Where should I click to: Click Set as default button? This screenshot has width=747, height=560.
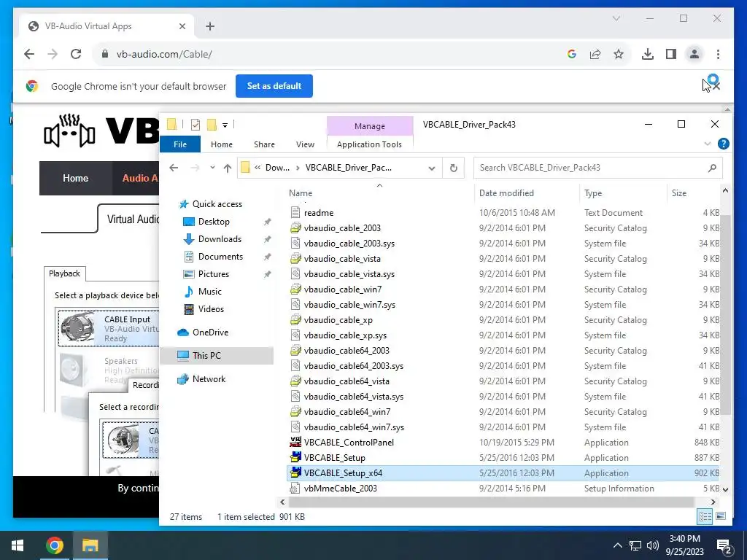[x=274, y=86]
